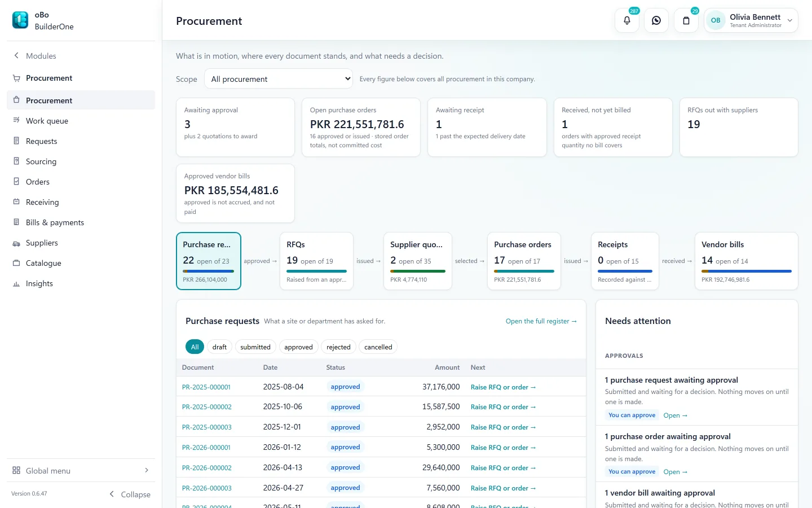Filter purchase requests by rejected
The height and width of the screenshot is (508, 812).
click(x=338, y=347)
